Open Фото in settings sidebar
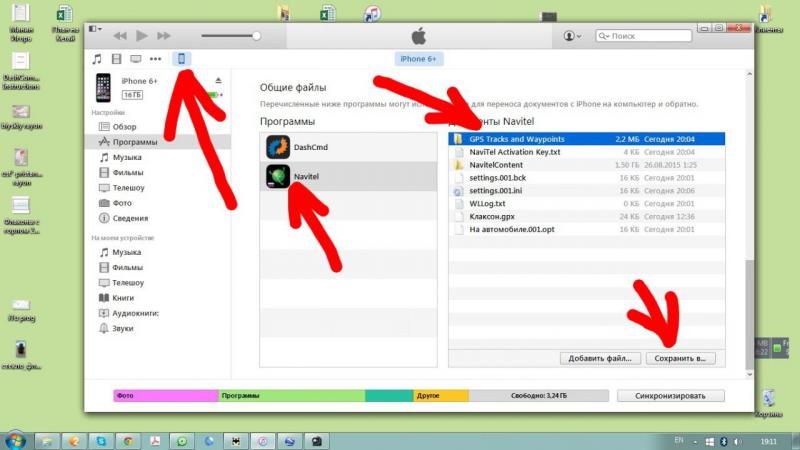 [x=122, y=203]
